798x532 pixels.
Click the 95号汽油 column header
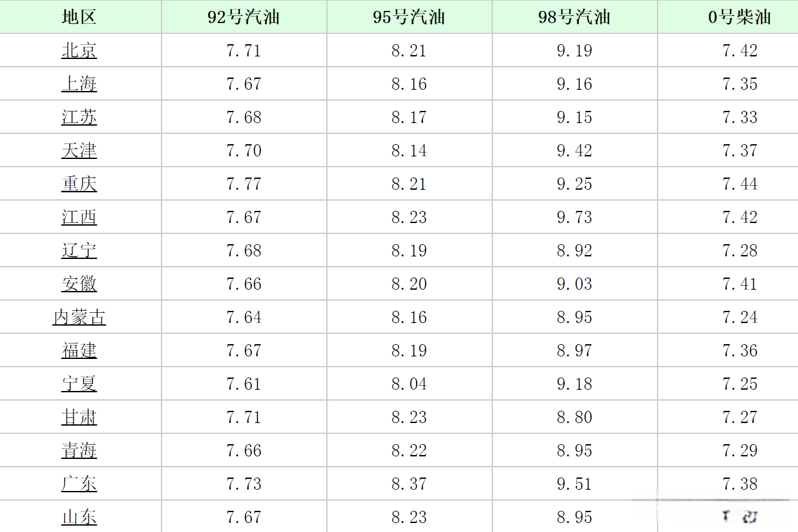(x=409, y=17)
